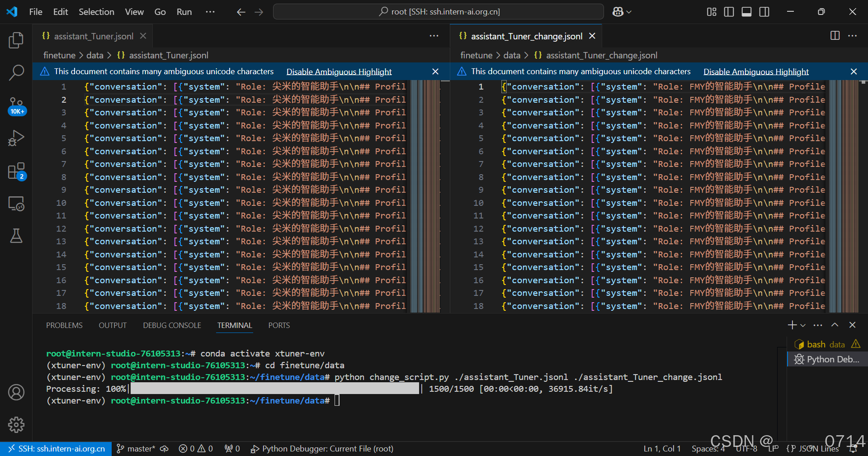Open the Selection menu
This screenshot has width=868, height=456.
[x=96, y=12]
